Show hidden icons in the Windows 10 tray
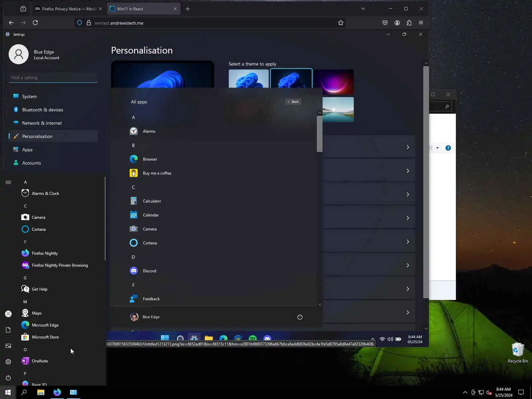532x399 pixels. click(x=465, y=392)
